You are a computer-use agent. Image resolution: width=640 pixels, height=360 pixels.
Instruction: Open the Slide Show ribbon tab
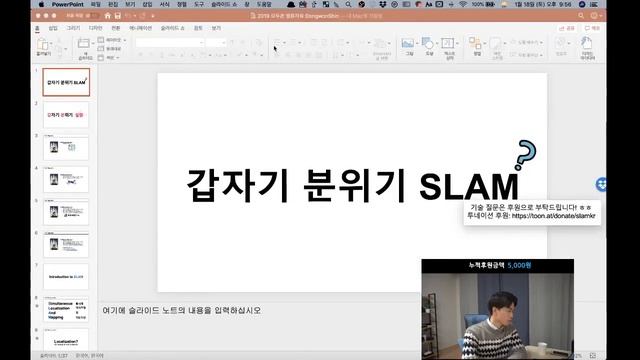point(173,28)
